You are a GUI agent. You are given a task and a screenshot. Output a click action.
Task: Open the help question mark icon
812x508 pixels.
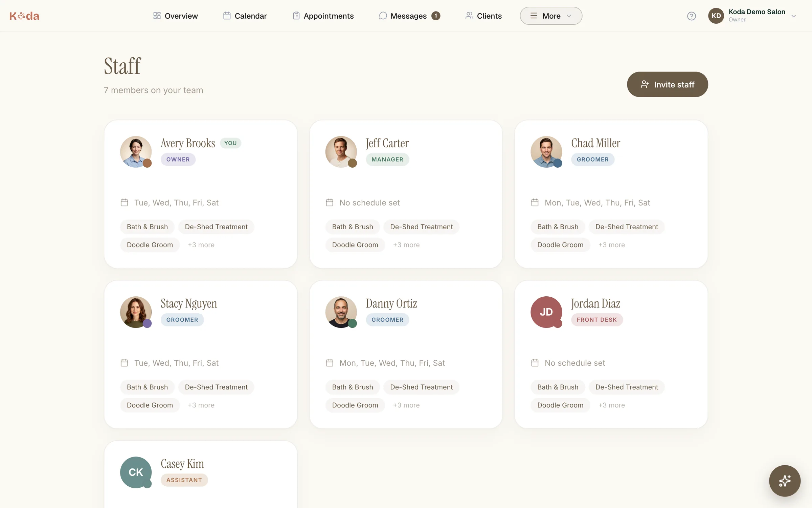tap(691, 16)
